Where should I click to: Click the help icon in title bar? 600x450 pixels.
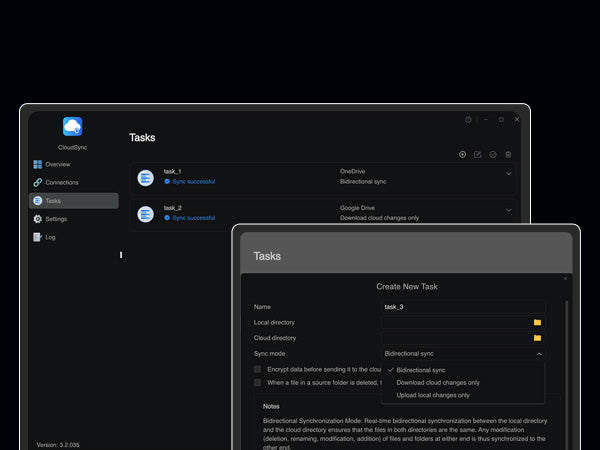[468, 119]
